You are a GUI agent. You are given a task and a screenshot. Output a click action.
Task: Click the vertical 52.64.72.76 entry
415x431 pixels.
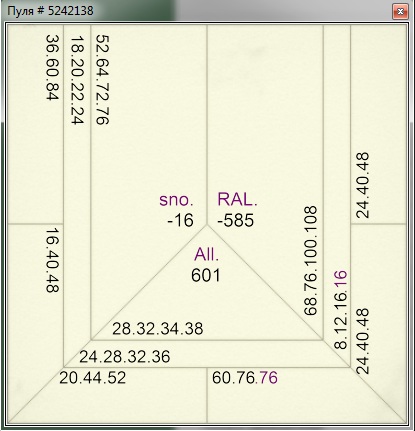[102, 80]
